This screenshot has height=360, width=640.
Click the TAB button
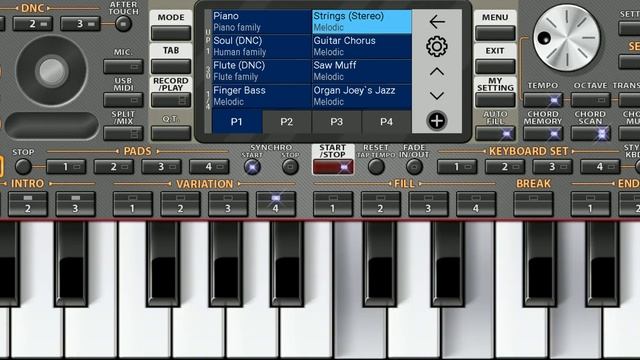click(171, 66)
